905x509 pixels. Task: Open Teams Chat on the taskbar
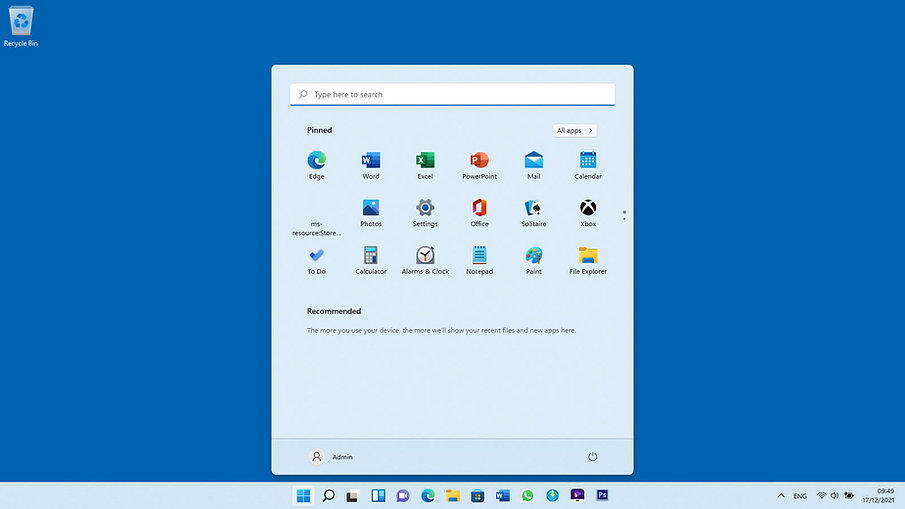pyautogui.click(x=403, y=495)
